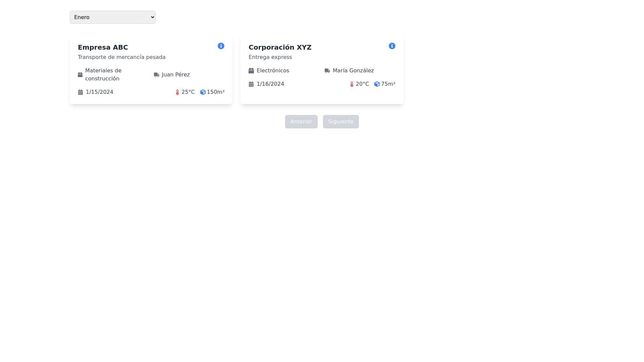Click the Anterior navigation button

point(301,121)
